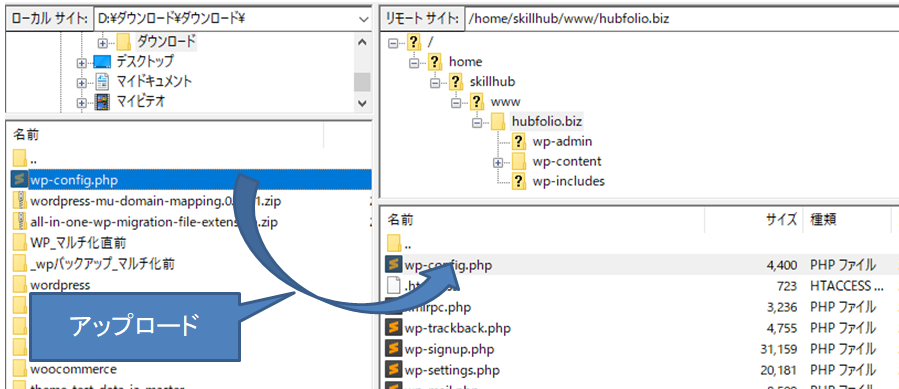Click the マイビデオ film icon

[101, 102]
